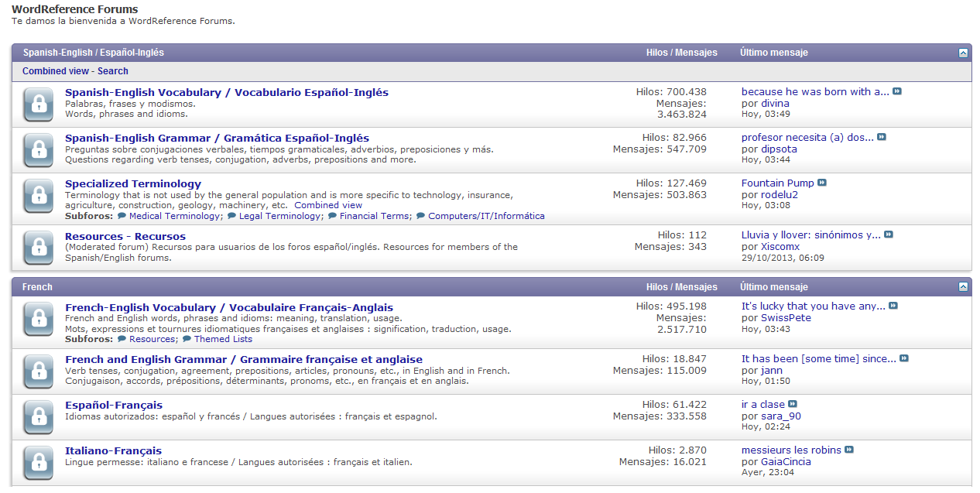View user profile of sara_90
Screen dimensions: 980x493
pyautogui.click(x=781, y=416)
